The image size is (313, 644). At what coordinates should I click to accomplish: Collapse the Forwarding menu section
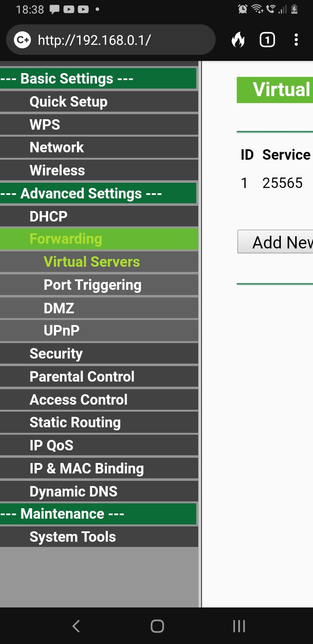click(66, 239)
